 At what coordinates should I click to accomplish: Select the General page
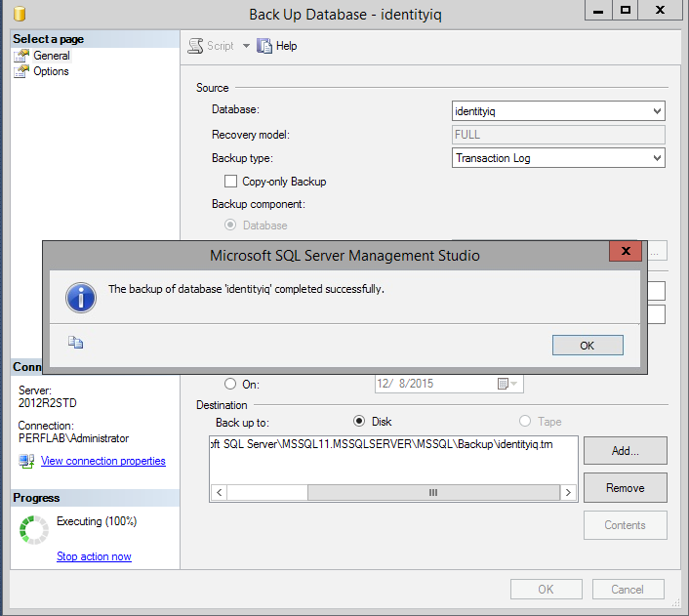pyautogui.click(x=52, y=56)
